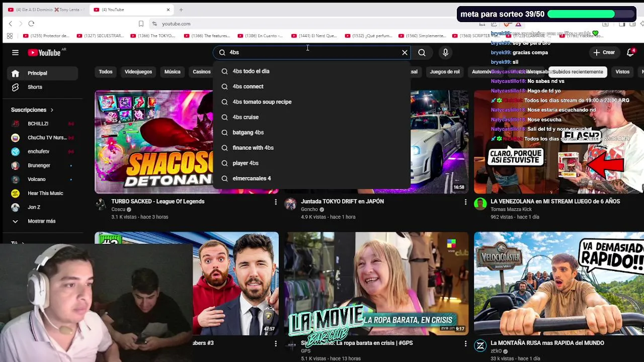This screenshot has width=644, height=362.
Task: Open the Goncho channel avatar
Action: click(x=290, y=204)
